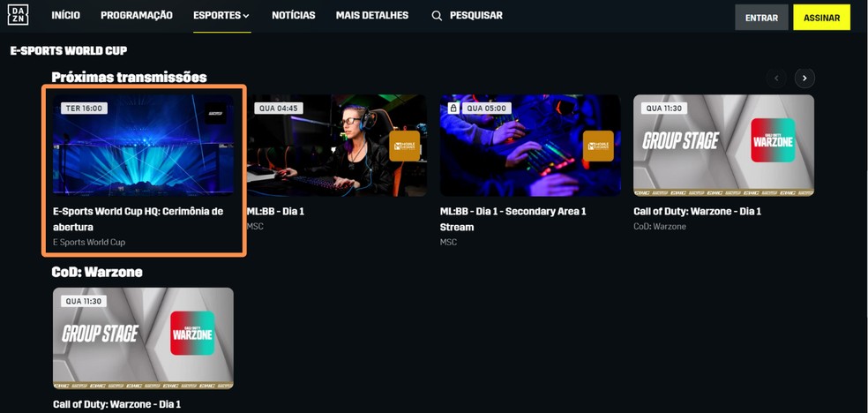Screen dimensions: 868x413
Task: Open the DAZN logo home link
Action: tap(19, 16)
